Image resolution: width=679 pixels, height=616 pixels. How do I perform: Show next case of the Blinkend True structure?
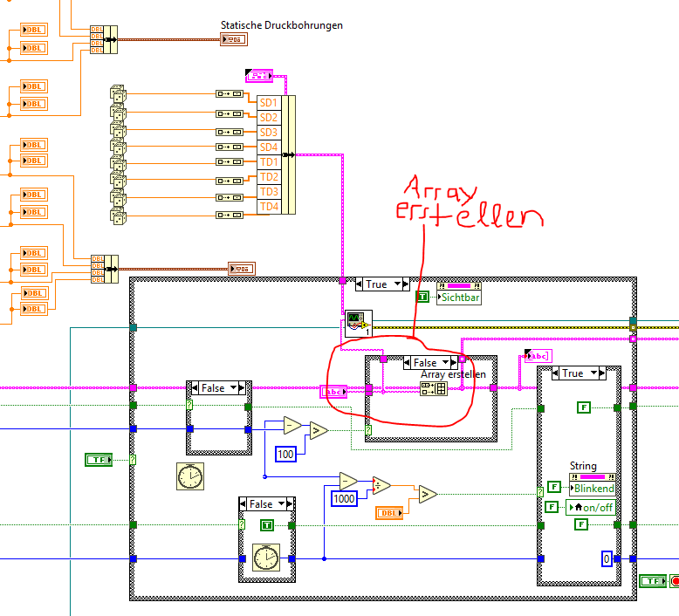[x=602, y=373]
